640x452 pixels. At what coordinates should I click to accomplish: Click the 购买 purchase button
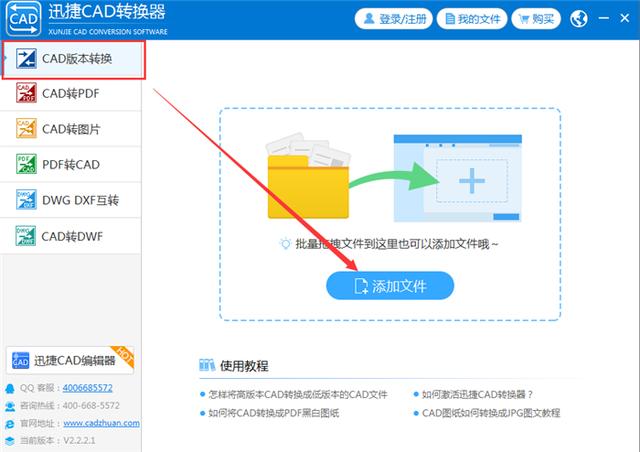click(536, 19)
